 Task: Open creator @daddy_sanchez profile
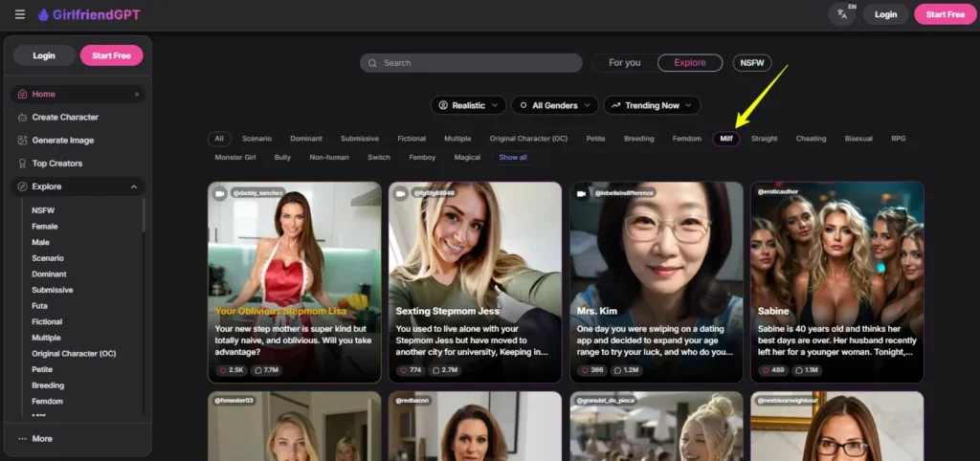[x=258, y=193]
